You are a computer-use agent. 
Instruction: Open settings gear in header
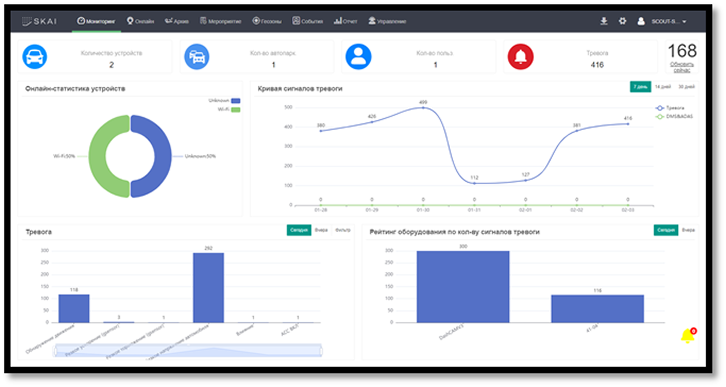[622, 21]
